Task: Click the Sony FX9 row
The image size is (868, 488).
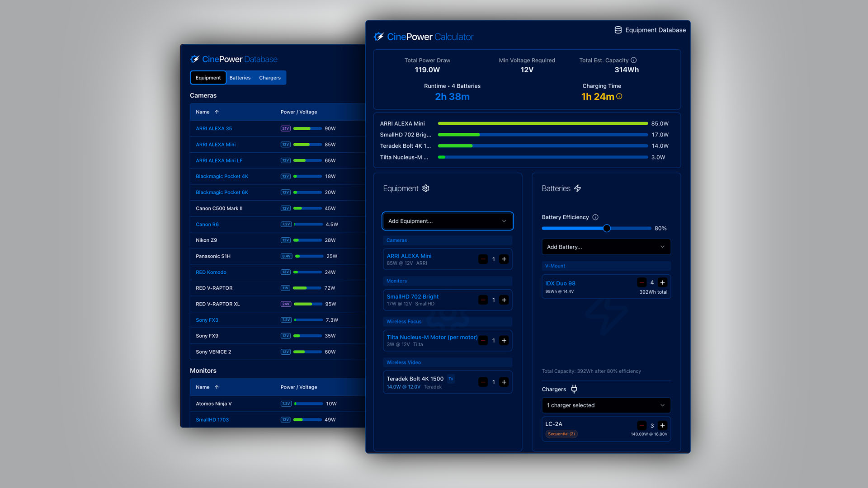Action: [x=278, y=336]
